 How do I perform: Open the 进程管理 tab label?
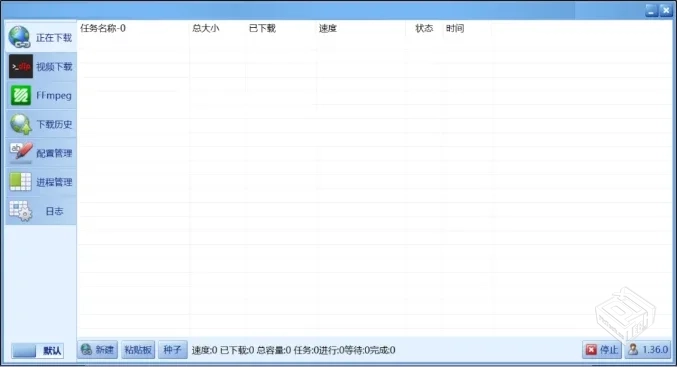[x=54, y=182]
